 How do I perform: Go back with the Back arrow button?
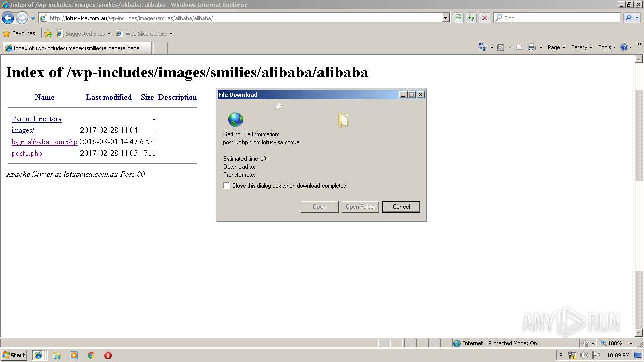(x=8, y=18)
